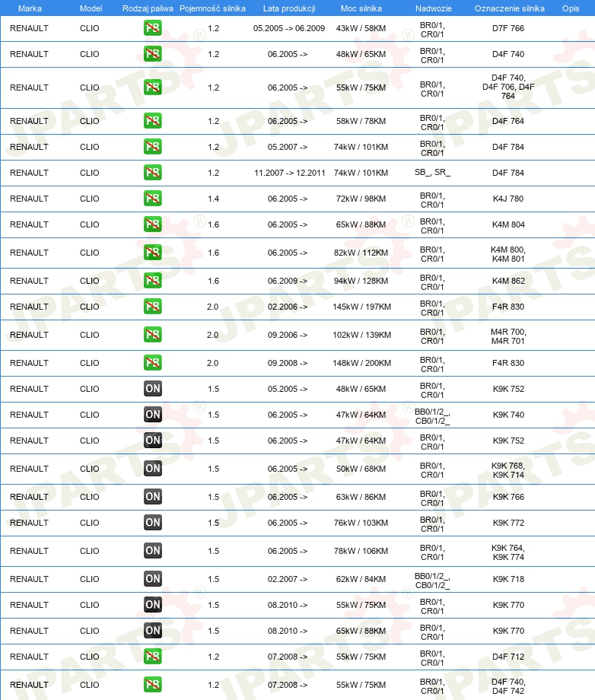Click the petrol icon in the SB_, SR_ row

pos(153,173)
